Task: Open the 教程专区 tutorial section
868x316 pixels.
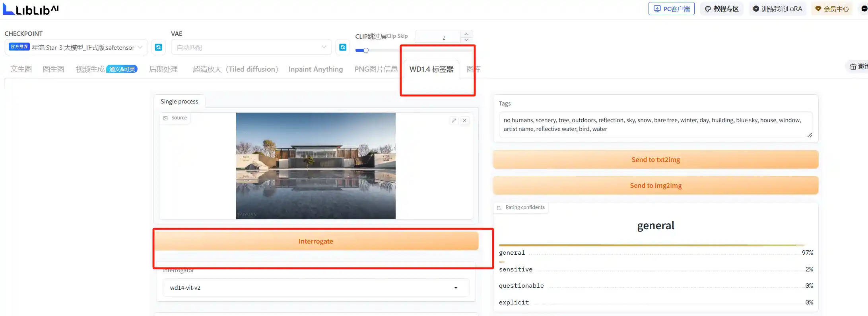Action: tap(722, 9)
